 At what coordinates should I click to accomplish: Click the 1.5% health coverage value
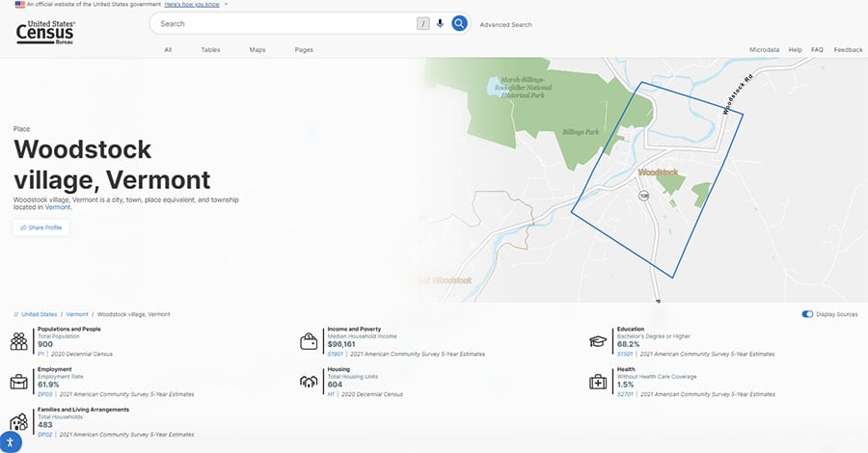(626, 385)
